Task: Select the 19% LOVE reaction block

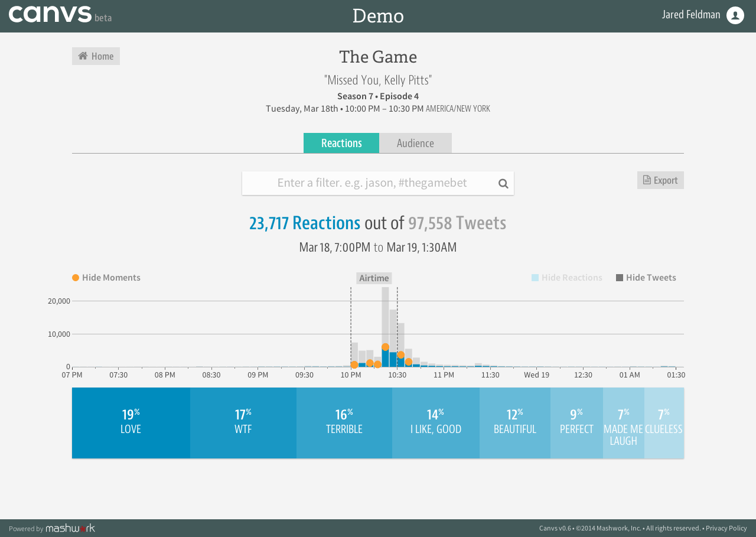Action: point(131,423)
